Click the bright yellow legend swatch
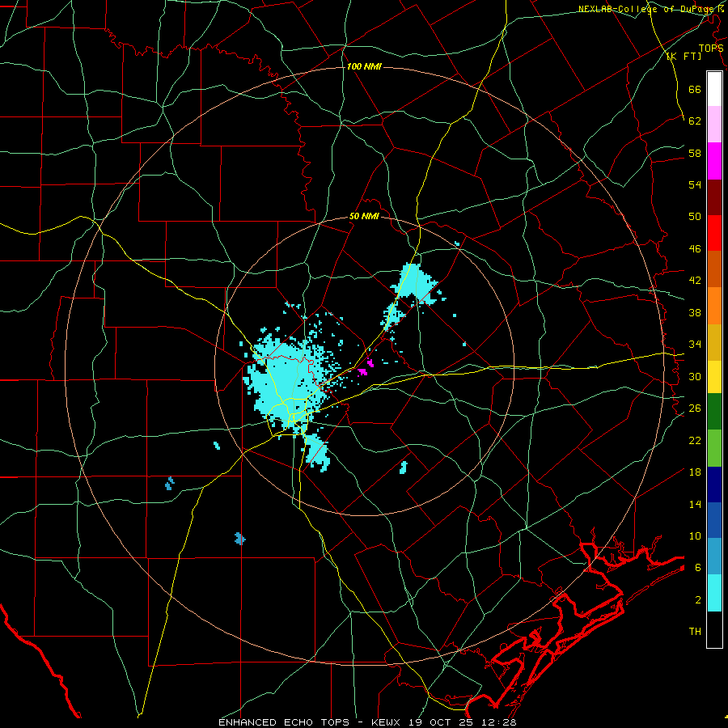Viewport: 728px width, 728px height. point(714,377)
